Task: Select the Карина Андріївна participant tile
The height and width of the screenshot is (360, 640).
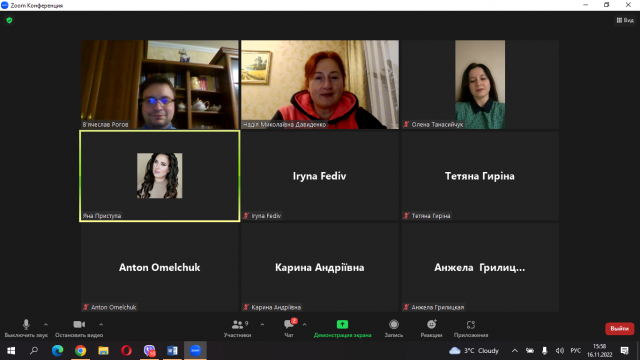Action: [x=320, y=267]
